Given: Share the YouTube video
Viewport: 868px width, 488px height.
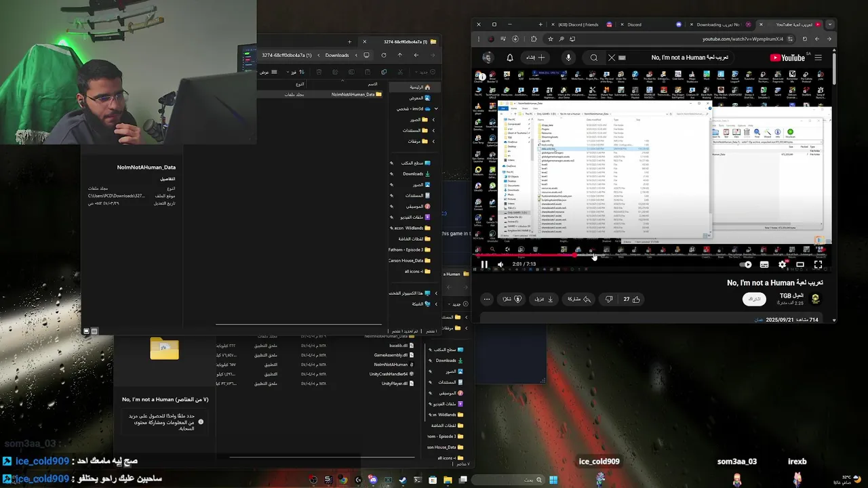Looking at the screenshot, I should click(578, 299).
